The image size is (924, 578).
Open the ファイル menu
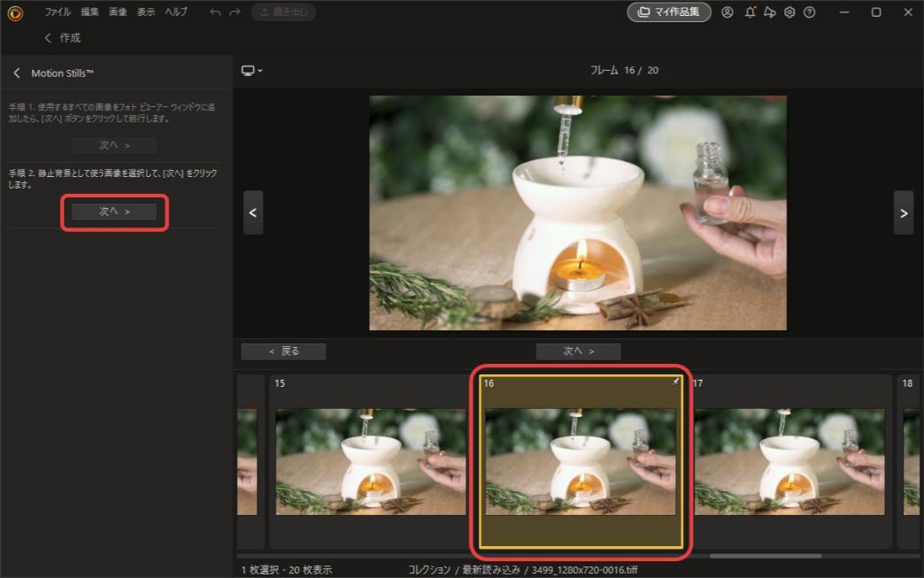(x=57, y=12)
